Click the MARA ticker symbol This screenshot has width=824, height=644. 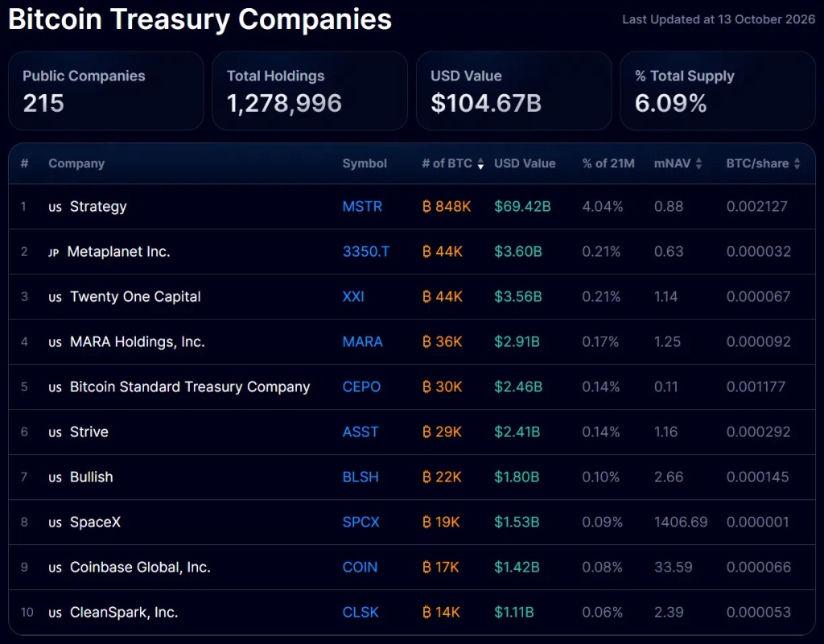363,341
